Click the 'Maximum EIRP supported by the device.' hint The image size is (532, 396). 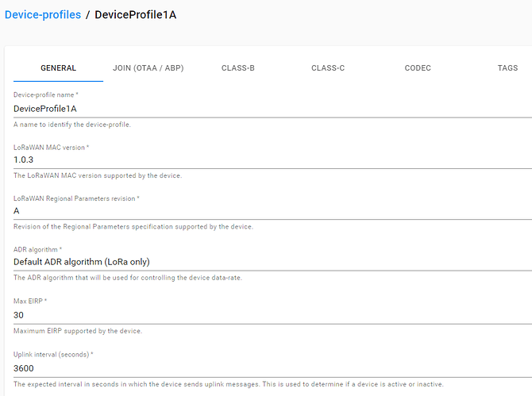(78, 331)
